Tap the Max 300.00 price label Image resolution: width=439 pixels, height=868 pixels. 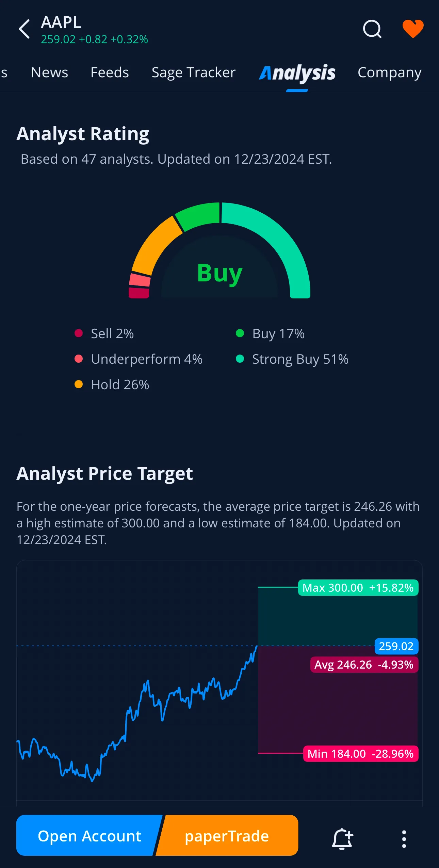(358, 588)
